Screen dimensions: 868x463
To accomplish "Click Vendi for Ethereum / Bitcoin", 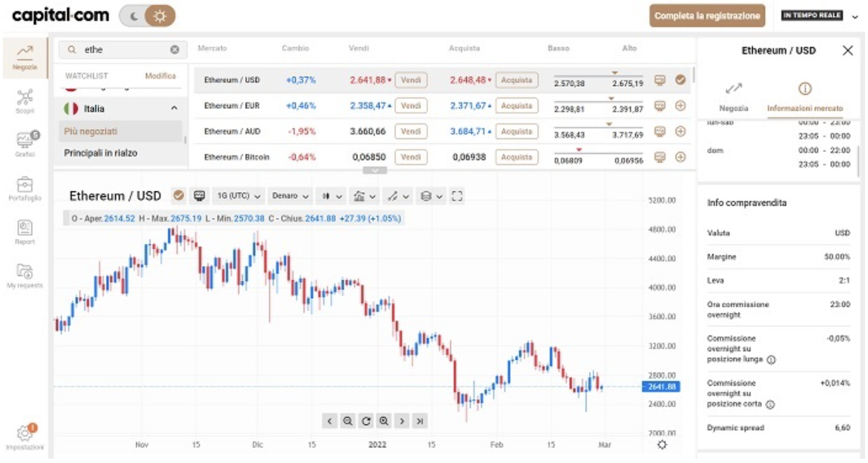I will pos(411,157).
